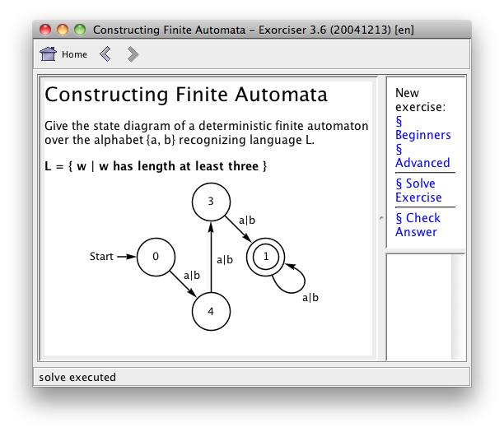Click the Home house icon
The height and width of the screenshot is (432, 504).
(49, 54)
